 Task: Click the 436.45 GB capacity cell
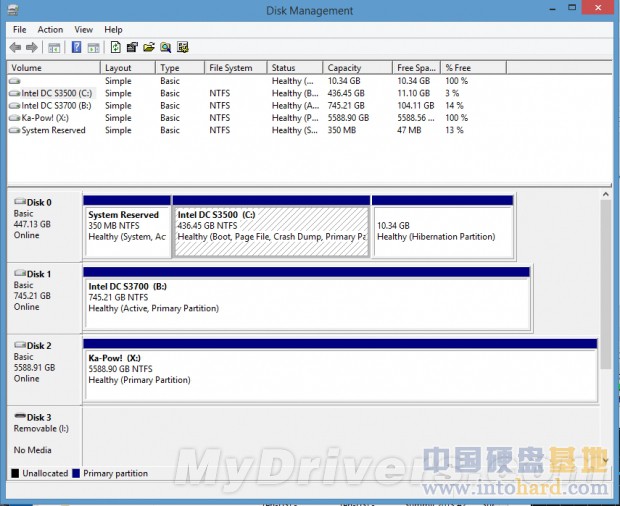pyautogui.click(x=346, y=93)
